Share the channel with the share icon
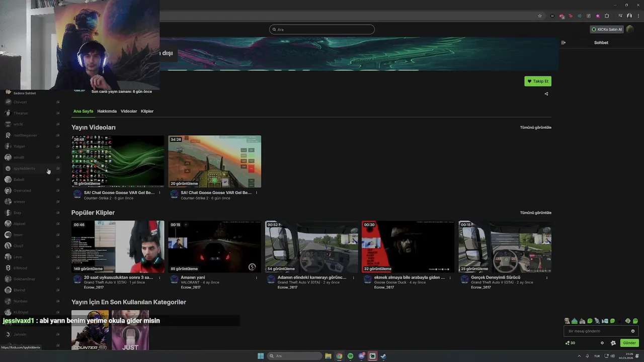Image resolution: width=644 pixels, height=362 pixels. point(546,94)
